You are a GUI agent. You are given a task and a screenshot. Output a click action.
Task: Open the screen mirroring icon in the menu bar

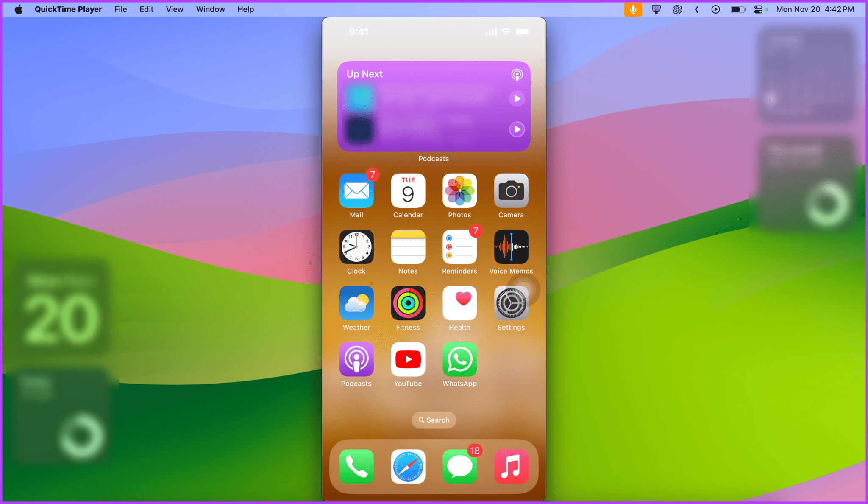(x=656, y=9)
